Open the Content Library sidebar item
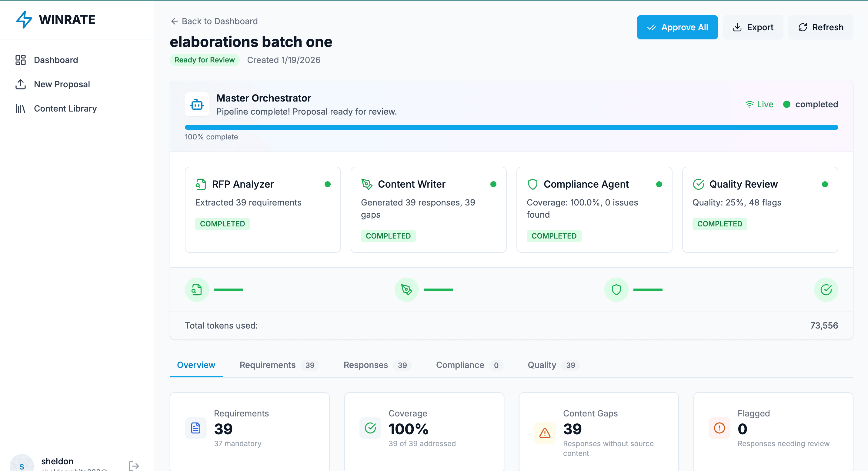868x471 pixels. tap(65, 109)
